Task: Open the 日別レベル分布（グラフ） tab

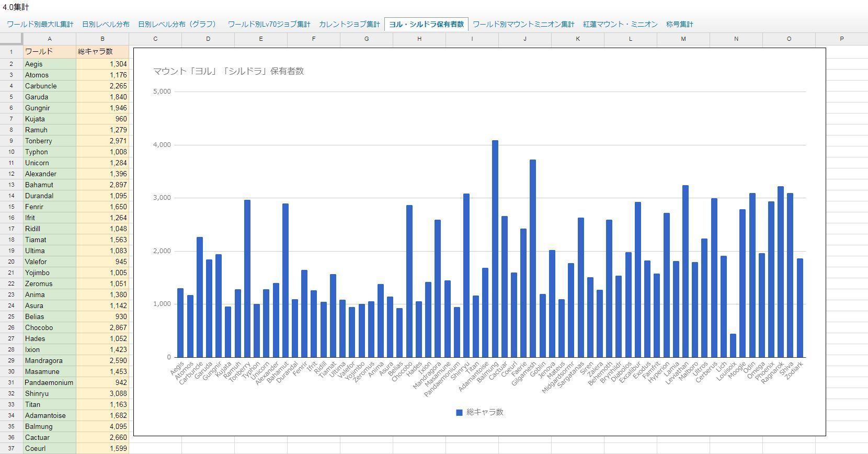Action: [x=178, y=24]
